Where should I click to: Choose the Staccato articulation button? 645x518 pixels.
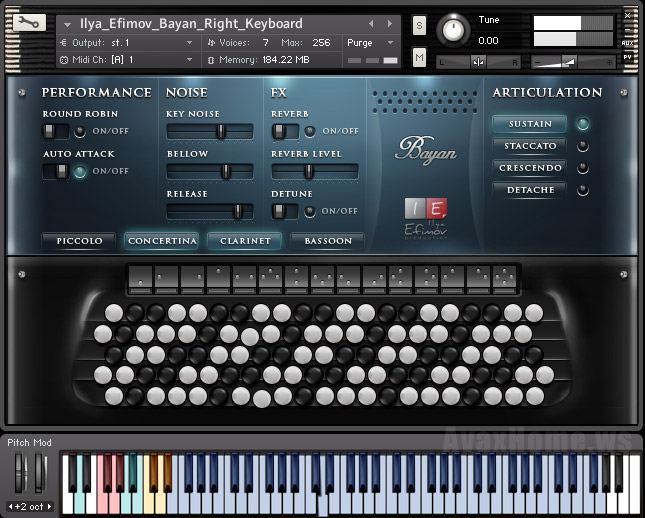click(530, 146)
